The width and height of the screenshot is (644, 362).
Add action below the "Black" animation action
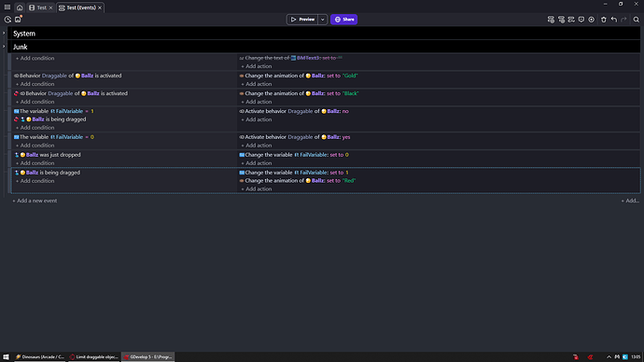pyautogui.click(x=257, y=102)
